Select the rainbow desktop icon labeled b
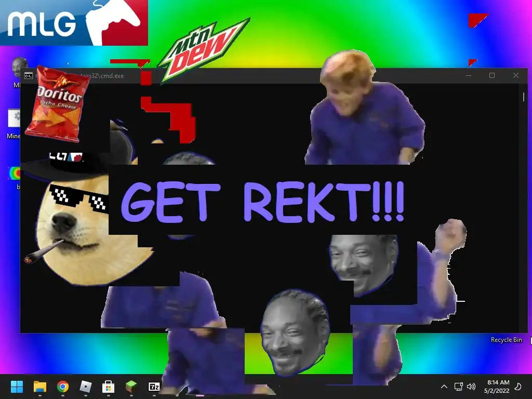This screenshot has width=532, height=399. point(14,173)
